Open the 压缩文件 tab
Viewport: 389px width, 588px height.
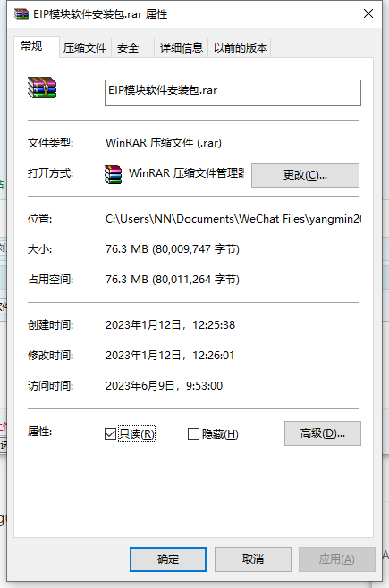coord(85,48)
